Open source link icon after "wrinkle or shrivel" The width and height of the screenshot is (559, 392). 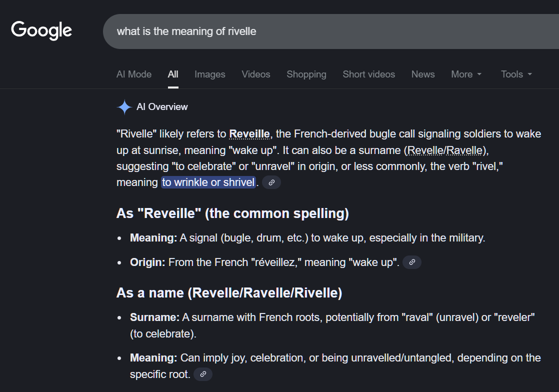(x=271, y=182)
